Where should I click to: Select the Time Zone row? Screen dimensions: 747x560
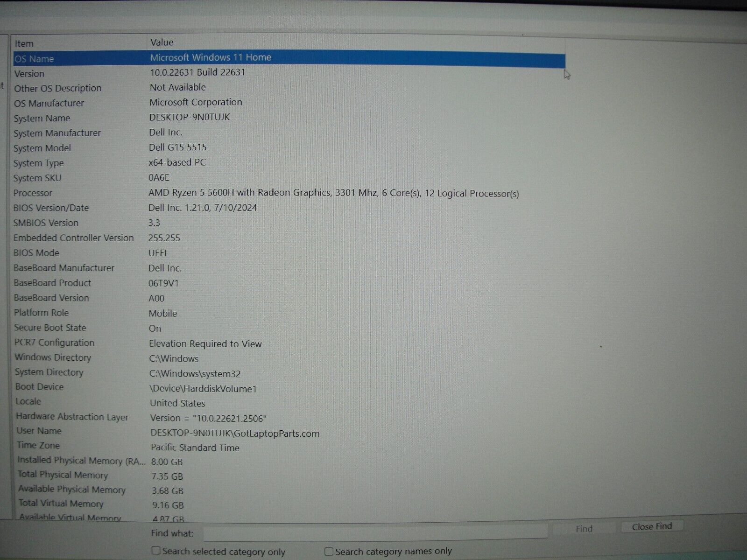[x=289, y=447]
